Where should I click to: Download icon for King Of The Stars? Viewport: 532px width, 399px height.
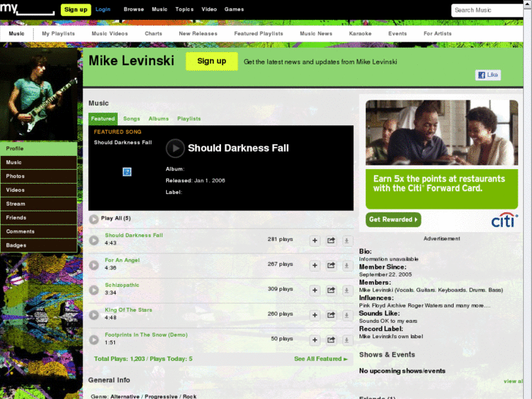pos(347,315)
